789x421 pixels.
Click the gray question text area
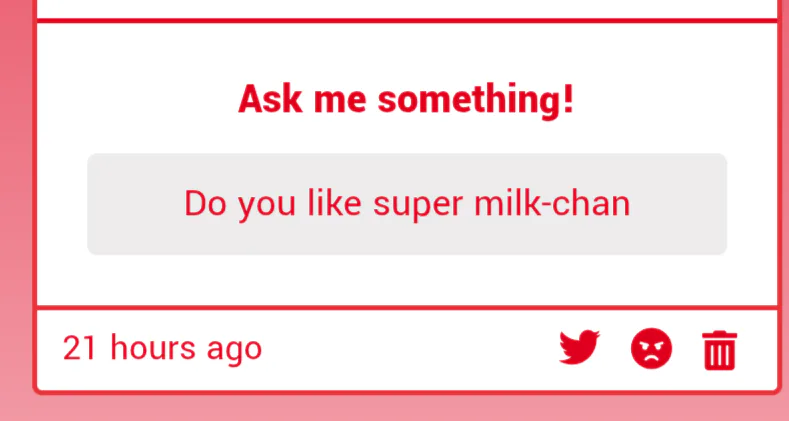pyautogui.click(x=407, y=204)
